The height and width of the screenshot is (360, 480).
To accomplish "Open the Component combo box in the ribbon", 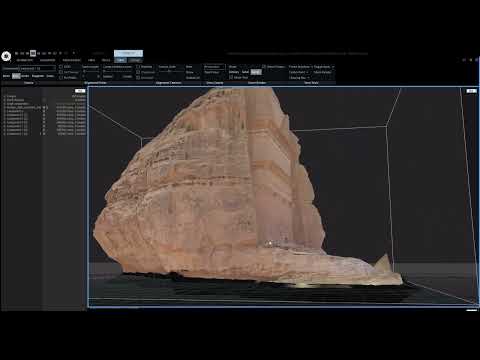I will pos(37,68).
